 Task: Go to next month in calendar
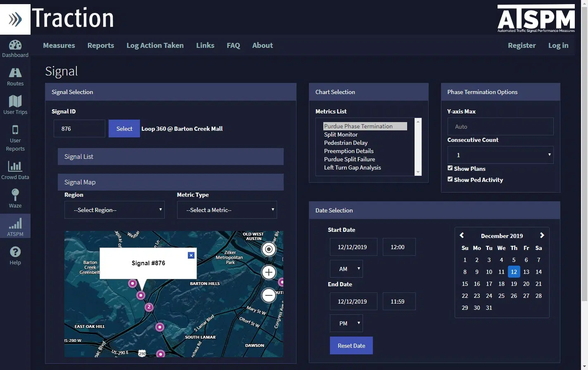542,235
